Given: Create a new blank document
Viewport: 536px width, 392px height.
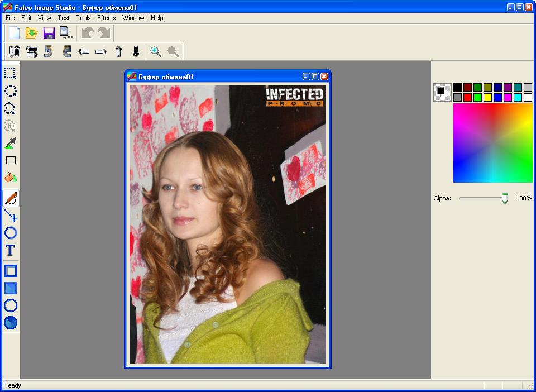Looking at the screenshot, I should pos(14,33).
